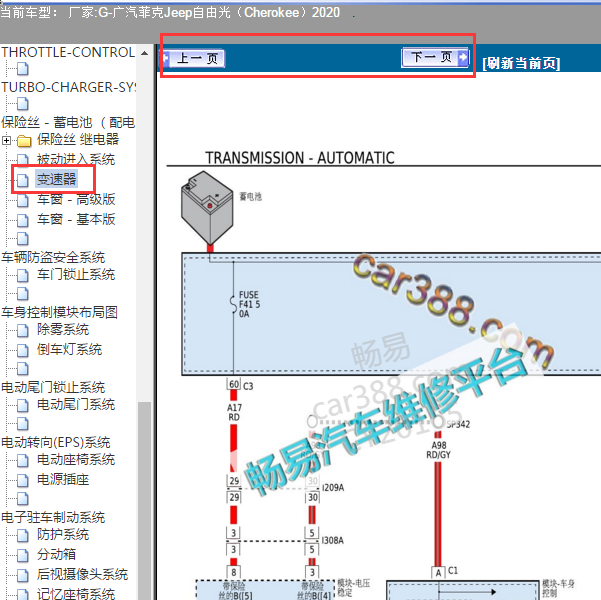This screenshot has height=600, width=601.
Task: Open 除雾系统 entry
Action: [x=63, y=329]
